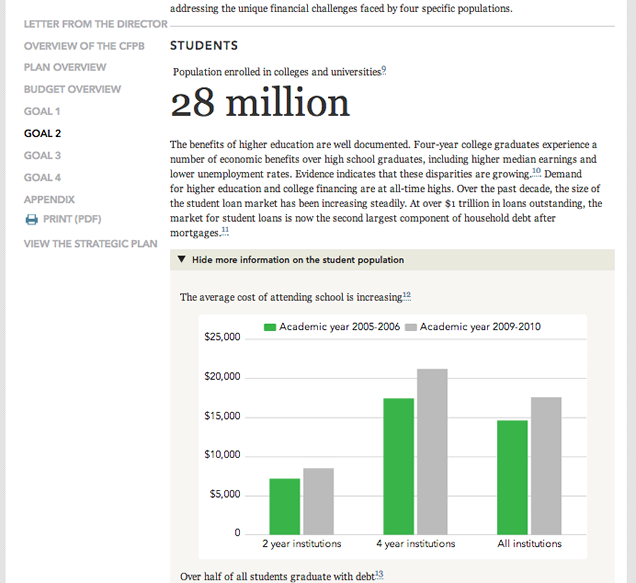636x583 pixels.
Task: Open footnote 11 after mortgages
Action: tap(225, 230)
